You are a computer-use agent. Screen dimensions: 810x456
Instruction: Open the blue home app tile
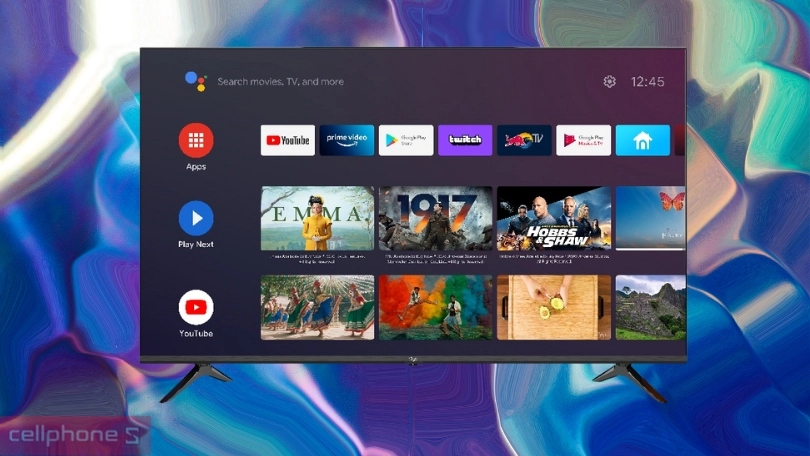pyautogui.click(x=642, y=140)
